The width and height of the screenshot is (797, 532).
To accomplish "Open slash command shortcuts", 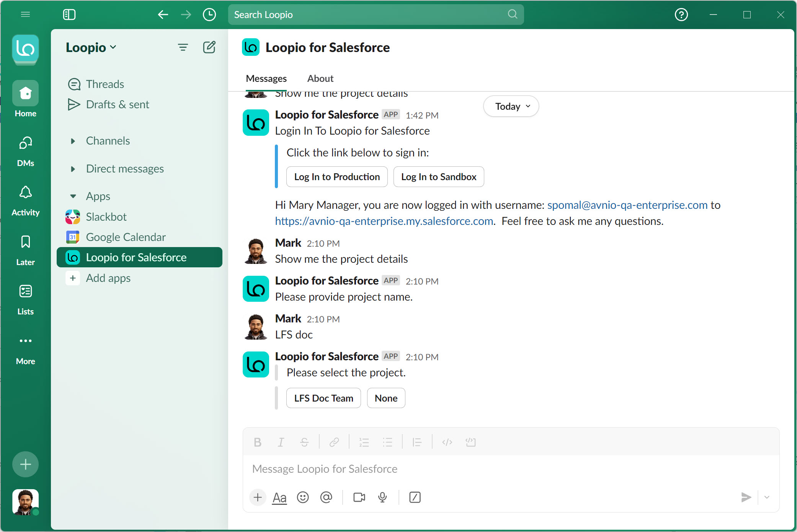I will (x=415, y=497).
